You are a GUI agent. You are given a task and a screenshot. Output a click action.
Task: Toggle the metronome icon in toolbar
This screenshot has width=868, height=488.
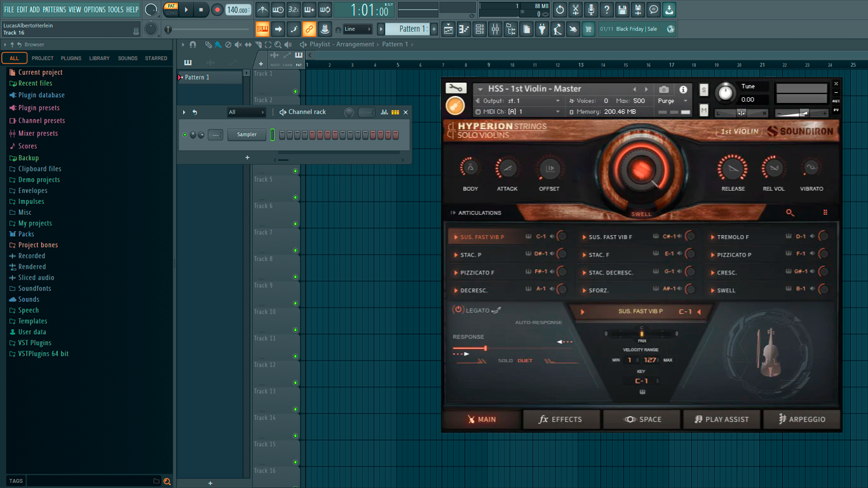tap(262, 10)
